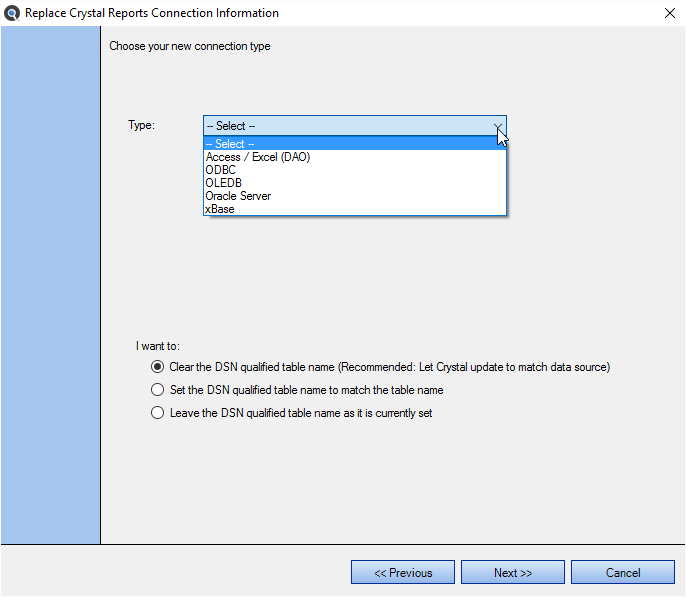Viewport: 686px width, 597px height.
Task: Select Oracle Server connection type
Action: [x=355, y=196]
